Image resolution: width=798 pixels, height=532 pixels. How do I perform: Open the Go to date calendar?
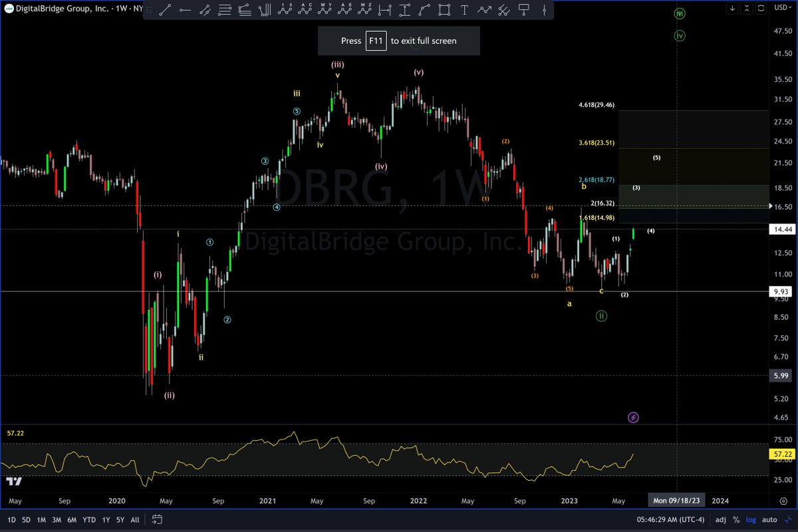click(157, 519)
